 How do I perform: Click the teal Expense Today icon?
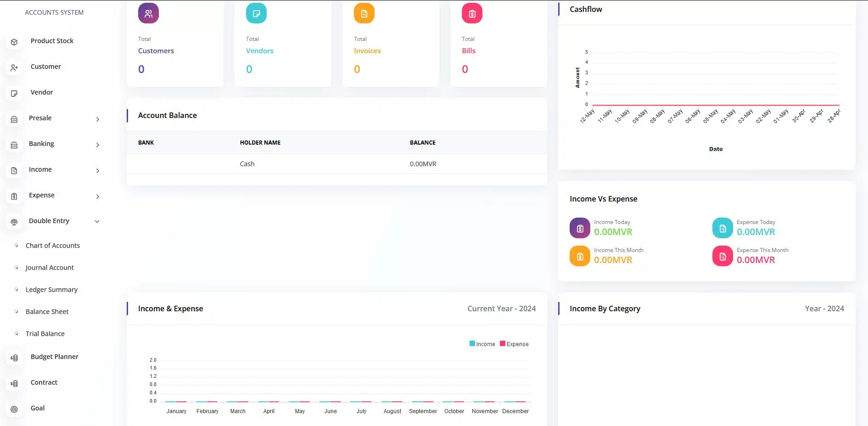[x=722, y=228]
